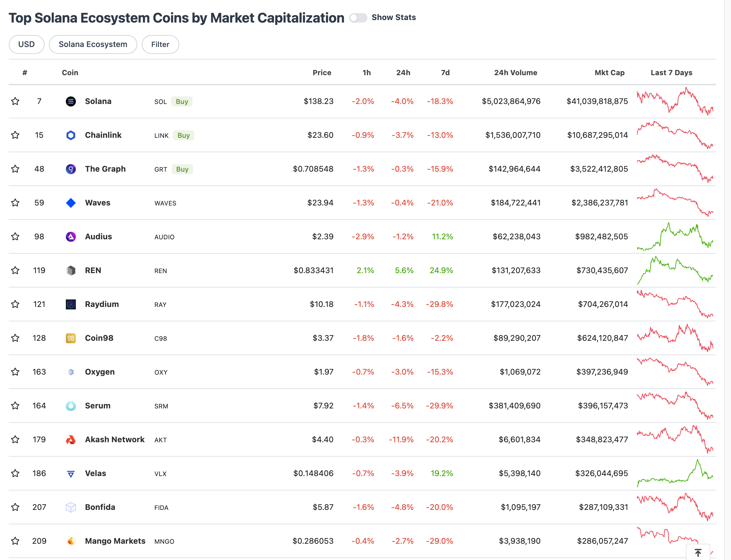Click Bonfida's FIDA ticker symbol

pos(161,508)
